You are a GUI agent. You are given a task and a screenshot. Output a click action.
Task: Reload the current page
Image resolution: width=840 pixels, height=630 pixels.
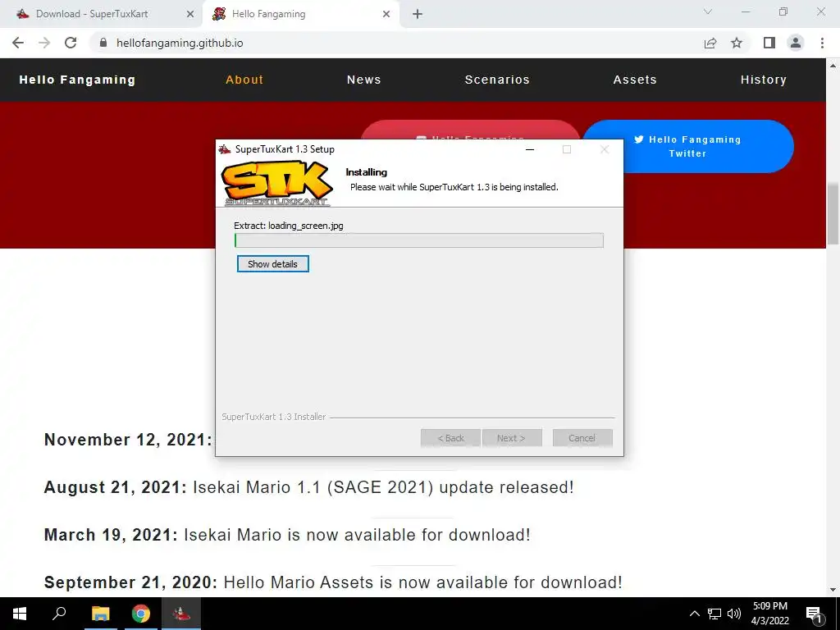(x=71, y=43)
